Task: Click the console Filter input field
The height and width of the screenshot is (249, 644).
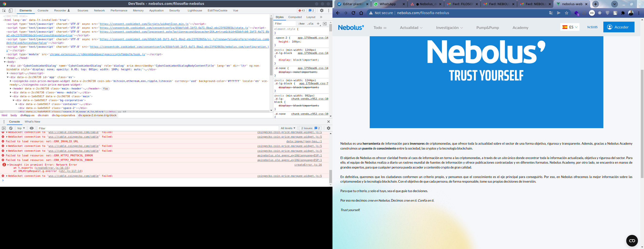Action: [157, 128]
